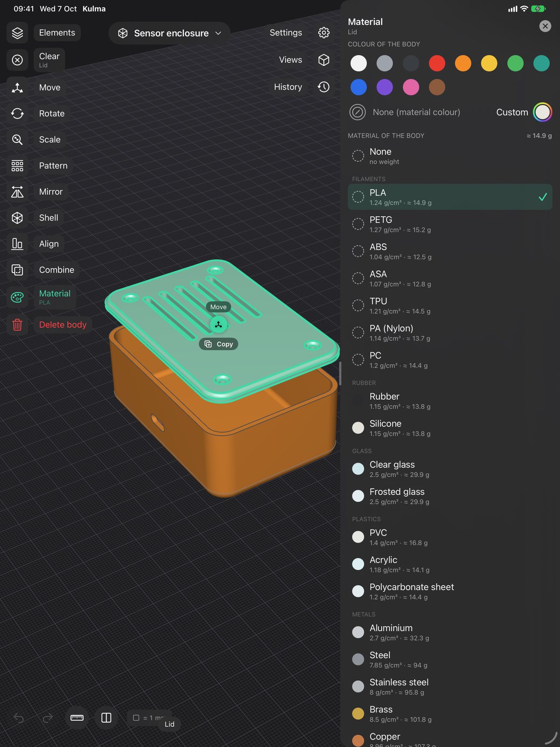Choose the light grey colour swatch
The image size is (560, 747).
(x=385, y=63)
